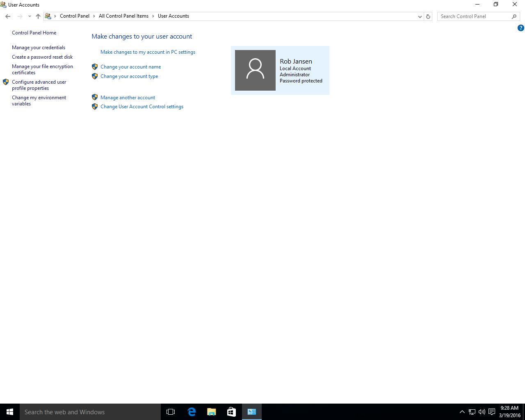Click the Search the web and Windows box
The height and width of the screenshot is (420, 525).
[90, 412]
